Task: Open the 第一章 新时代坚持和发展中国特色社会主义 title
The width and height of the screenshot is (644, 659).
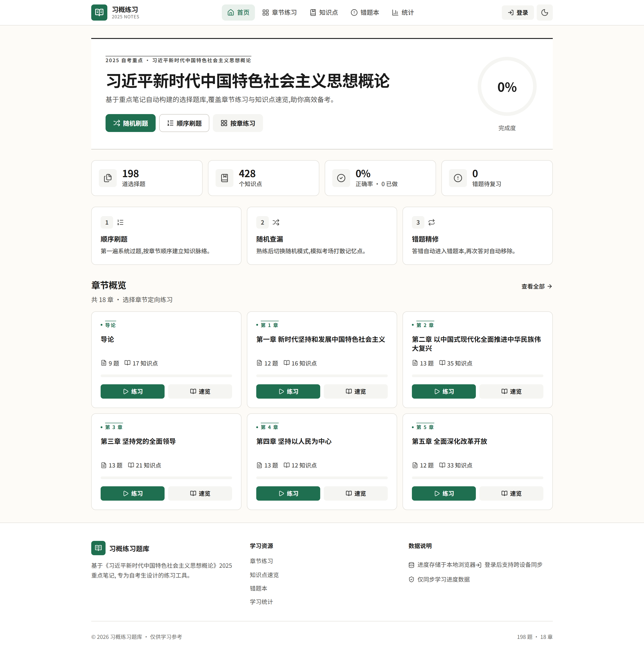Action: (321, 339)
